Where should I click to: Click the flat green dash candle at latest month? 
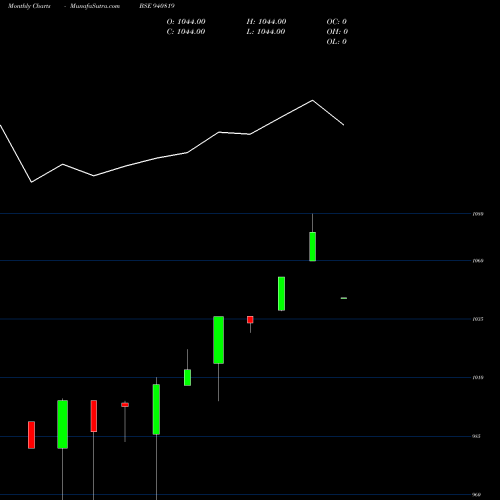(x=344, y=298)
